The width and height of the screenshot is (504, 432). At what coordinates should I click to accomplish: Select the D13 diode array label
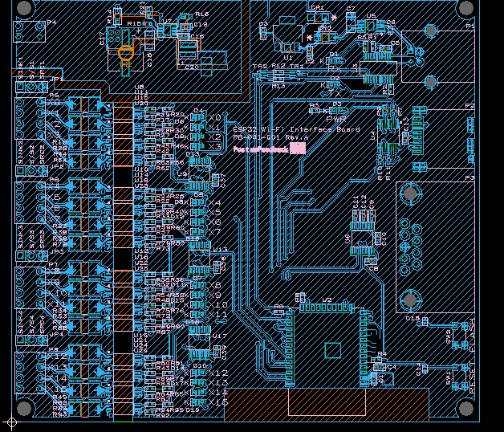[x=193, y=154]
